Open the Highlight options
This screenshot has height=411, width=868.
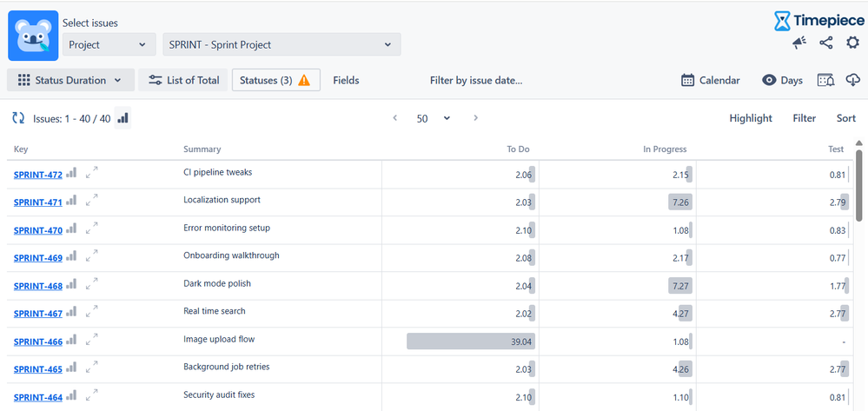(751, 118)
